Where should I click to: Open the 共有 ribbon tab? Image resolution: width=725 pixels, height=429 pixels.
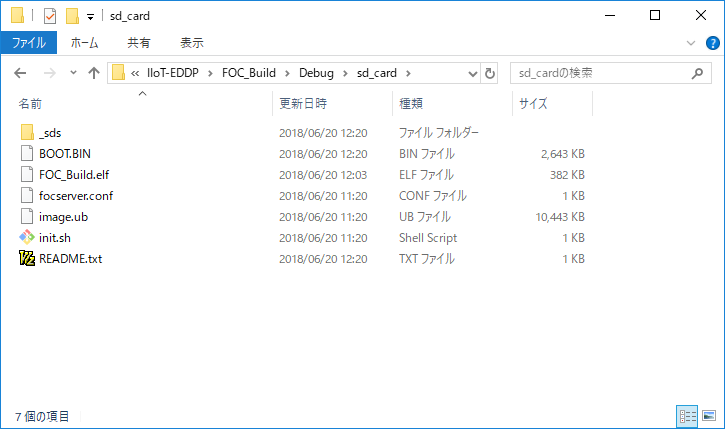(x=139, y=43)
